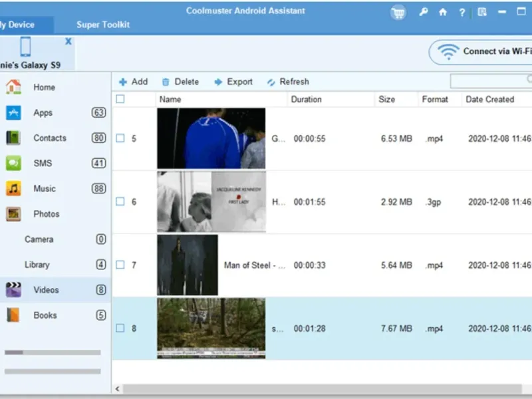Open the SMS section in sidebar

coord(42,164)
